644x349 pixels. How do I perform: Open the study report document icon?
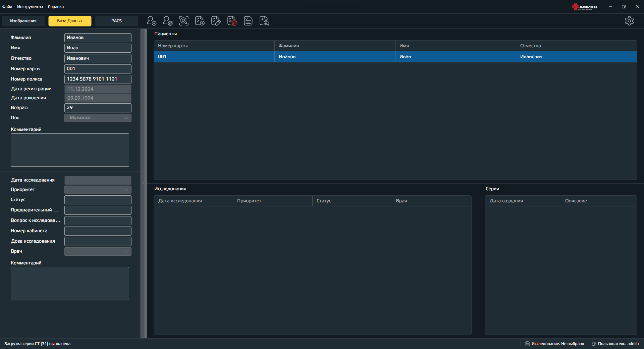[248, 21]
